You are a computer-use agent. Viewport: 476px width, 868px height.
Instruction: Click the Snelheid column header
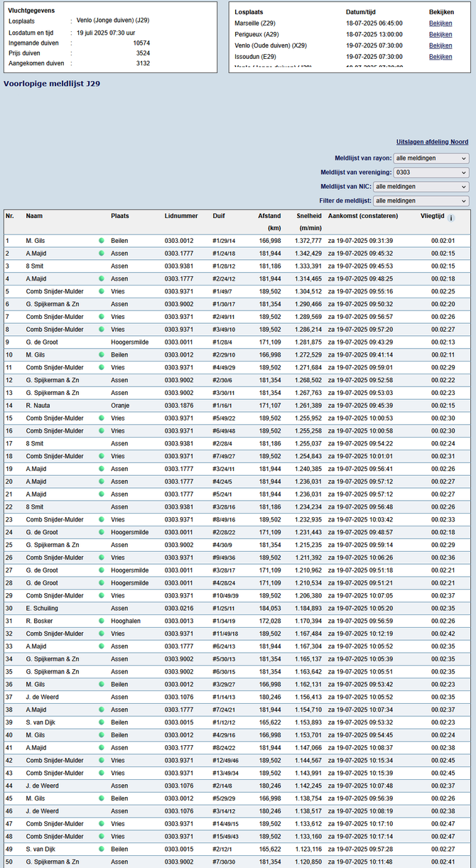coord(308,215)
